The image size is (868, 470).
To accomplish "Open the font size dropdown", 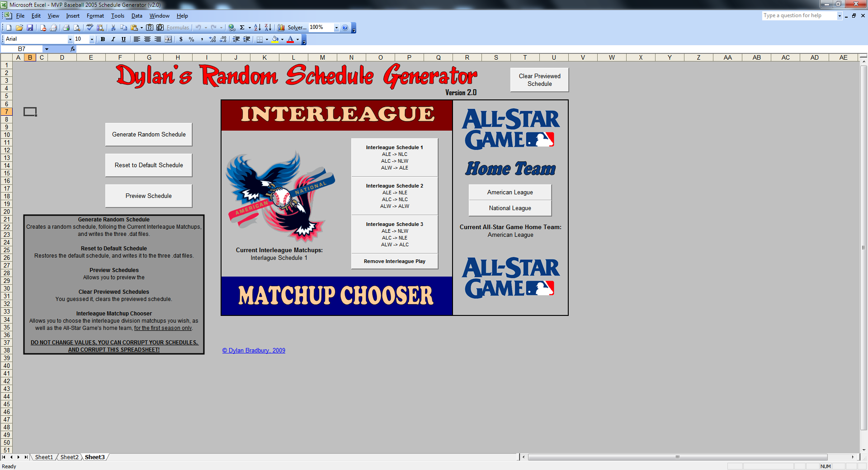I will (92, 39).
